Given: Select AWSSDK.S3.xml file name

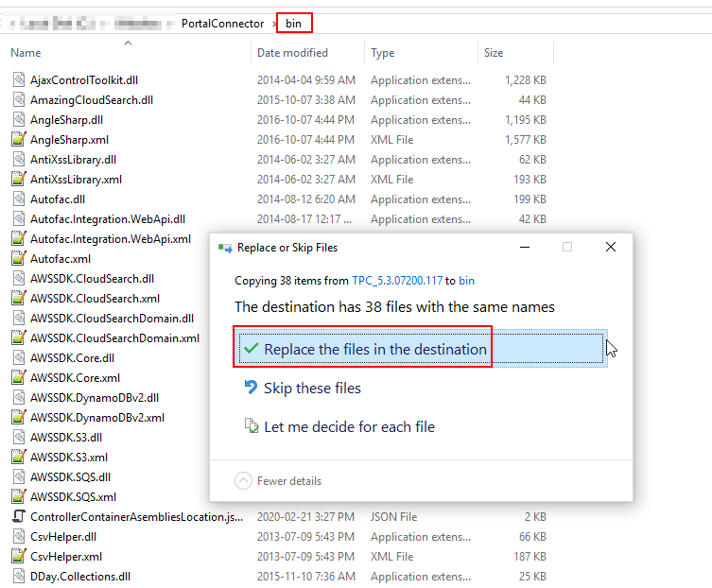Looking at the screenshot, I should [69, 458].
